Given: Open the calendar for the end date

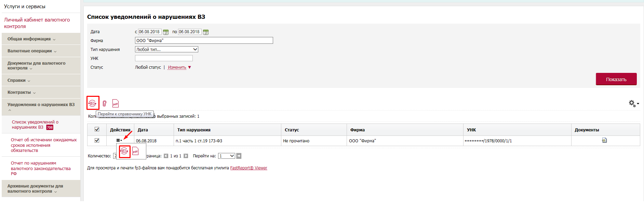Looking at the screenshot, I should click(206, 32).
